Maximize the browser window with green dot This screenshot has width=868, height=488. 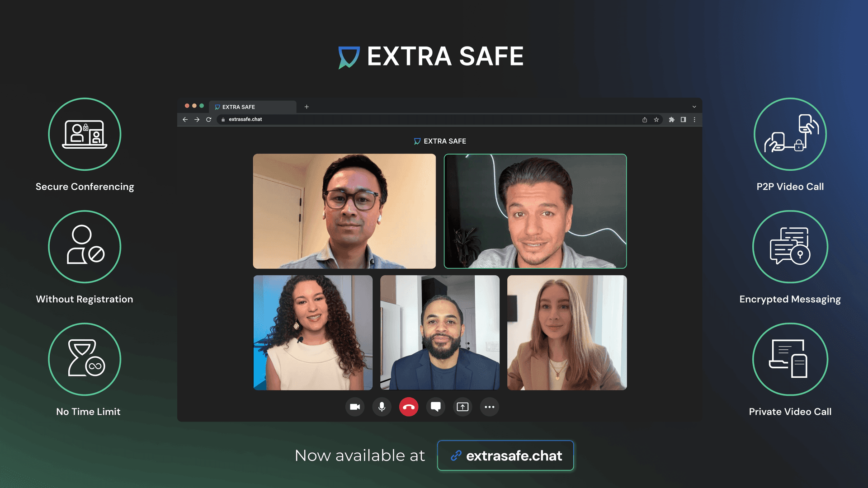202,106
